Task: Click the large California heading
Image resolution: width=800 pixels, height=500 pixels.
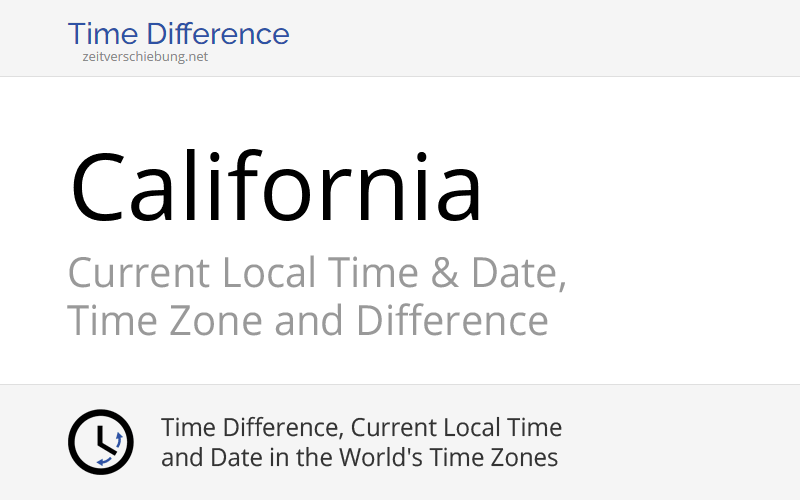Action: [276, 188]
